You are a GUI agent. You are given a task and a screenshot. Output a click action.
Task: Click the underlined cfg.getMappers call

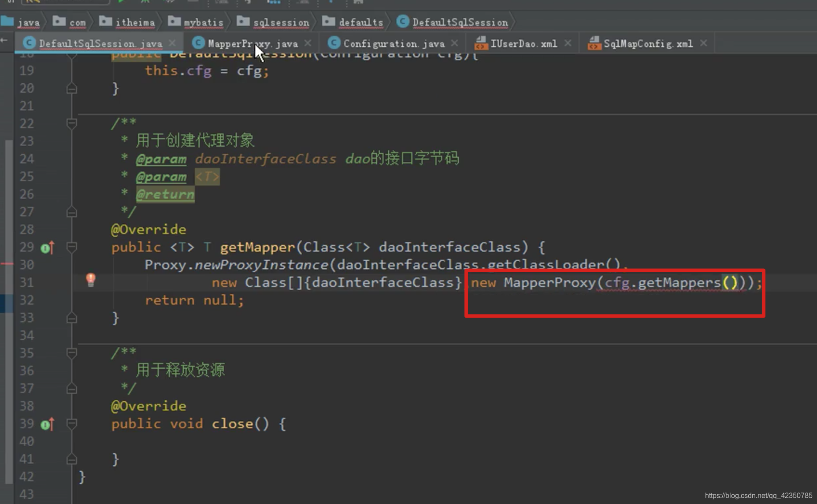[x=671, y=282]
